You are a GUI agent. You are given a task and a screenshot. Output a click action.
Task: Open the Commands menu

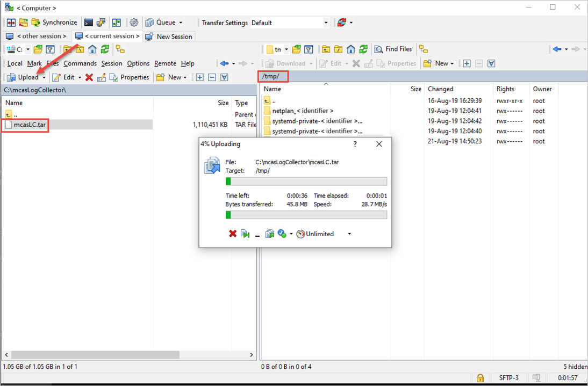pyautogui.click(x=80, y=63)
